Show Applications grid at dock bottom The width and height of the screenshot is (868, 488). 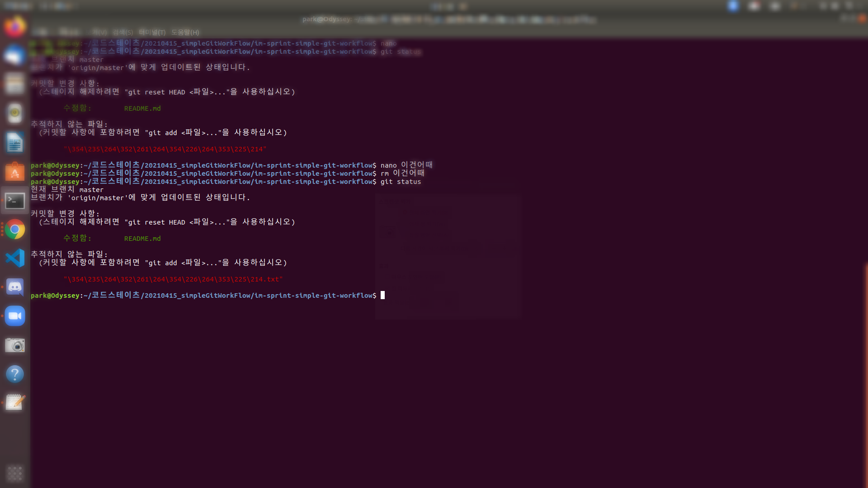pyautogui.click(x=15, y=473)
